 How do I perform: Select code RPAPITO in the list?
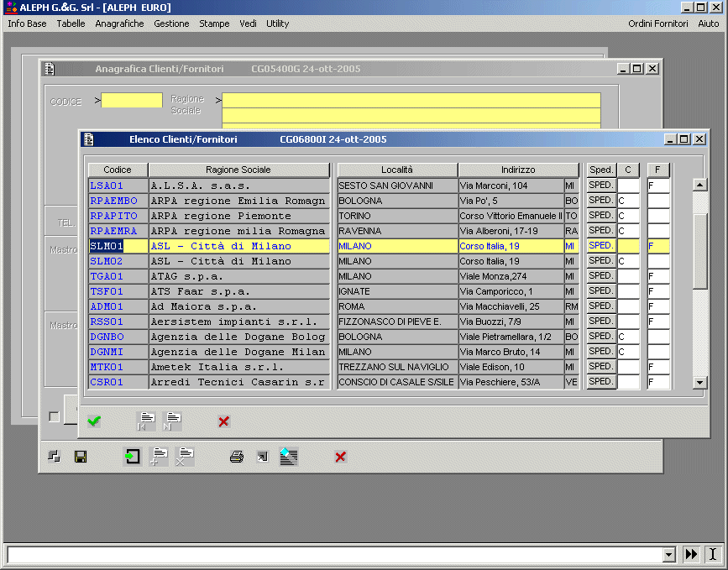(x=118, y=216)
